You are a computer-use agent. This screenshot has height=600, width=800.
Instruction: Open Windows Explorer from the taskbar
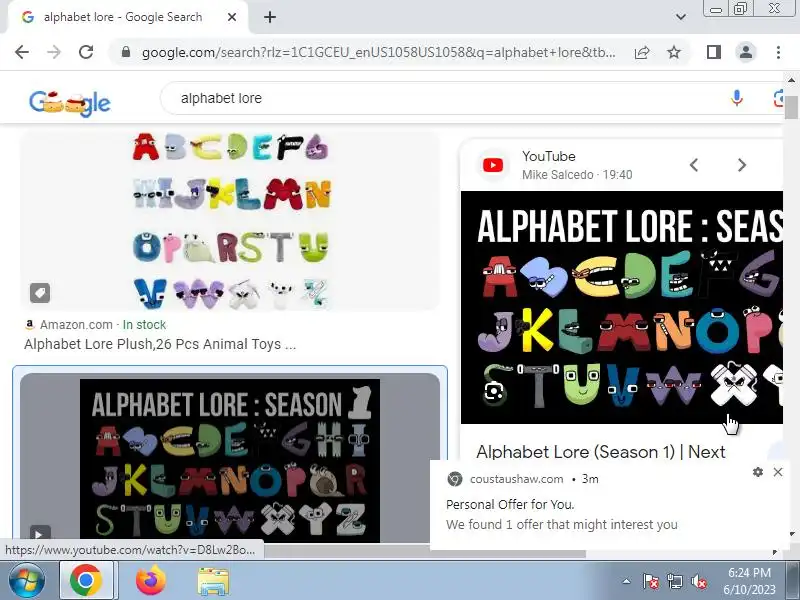(x=213, y=581)
